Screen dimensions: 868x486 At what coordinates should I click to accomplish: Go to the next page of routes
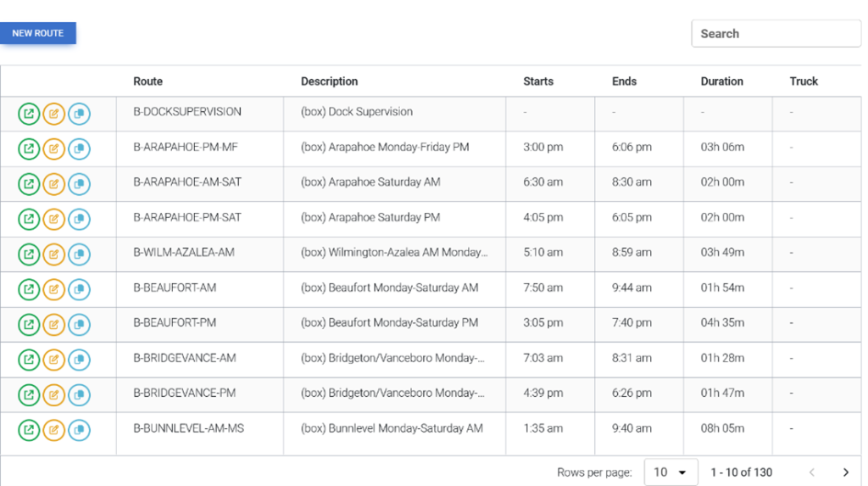[845, 472]
